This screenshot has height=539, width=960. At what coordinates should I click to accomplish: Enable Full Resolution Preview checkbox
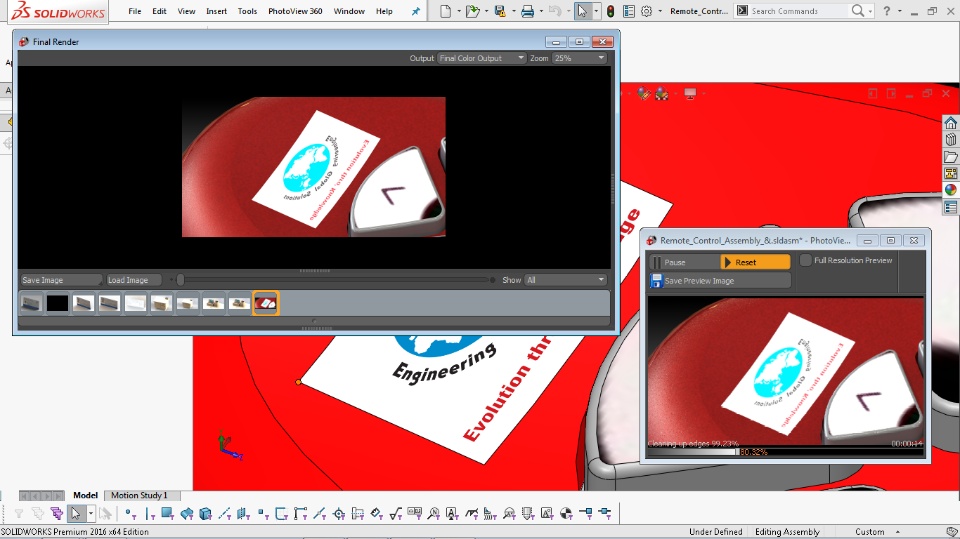[x=806, y=260]
